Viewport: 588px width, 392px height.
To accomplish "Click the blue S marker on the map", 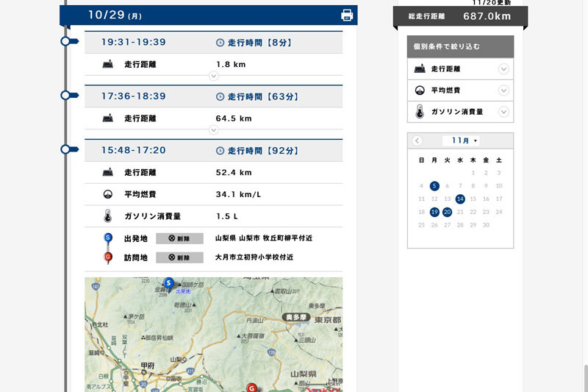I will [169, 285].
